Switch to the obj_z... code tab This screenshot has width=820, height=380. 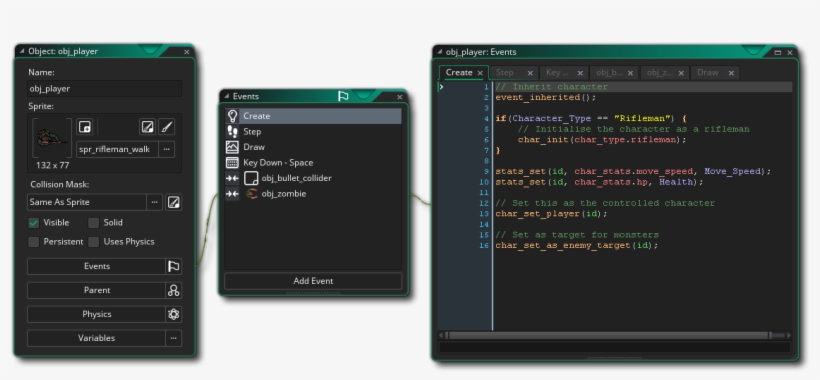coord(659,73)
